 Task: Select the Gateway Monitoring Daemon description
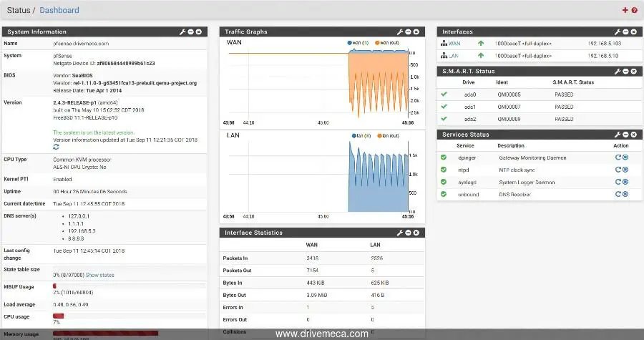pos(532,157)
